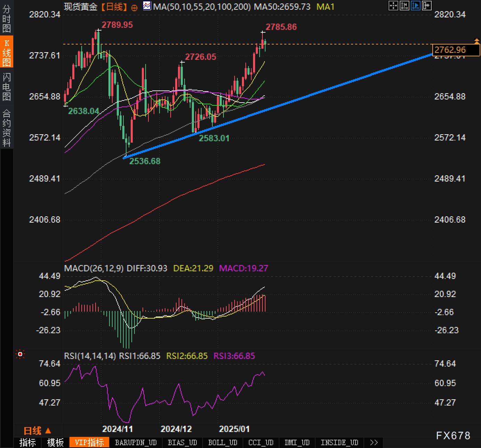Switch to the 模板 tab
The image size is (481, 448).
[55, 442]
